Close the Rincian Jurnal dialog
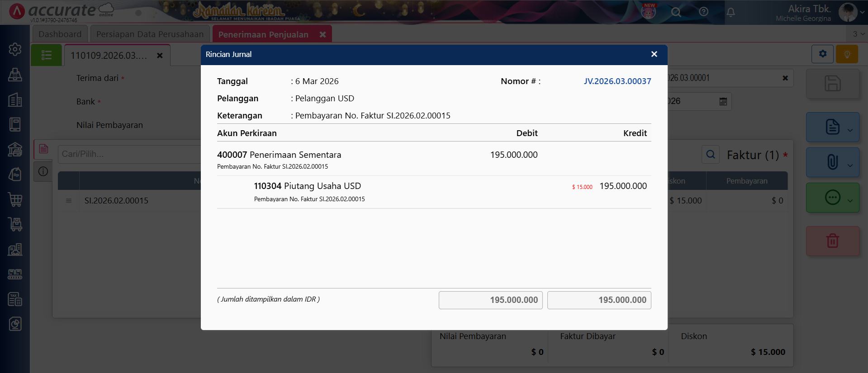The width and height of the screenshot is (868, 373). click(x=654, y=54)
